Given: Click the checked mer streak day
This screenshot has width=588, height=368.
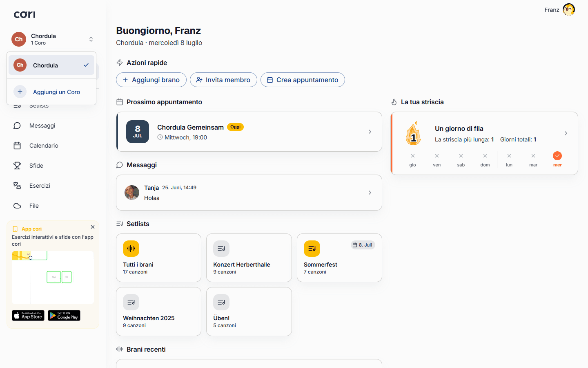Looking at the screenshot, I should [x=557, y=156].
